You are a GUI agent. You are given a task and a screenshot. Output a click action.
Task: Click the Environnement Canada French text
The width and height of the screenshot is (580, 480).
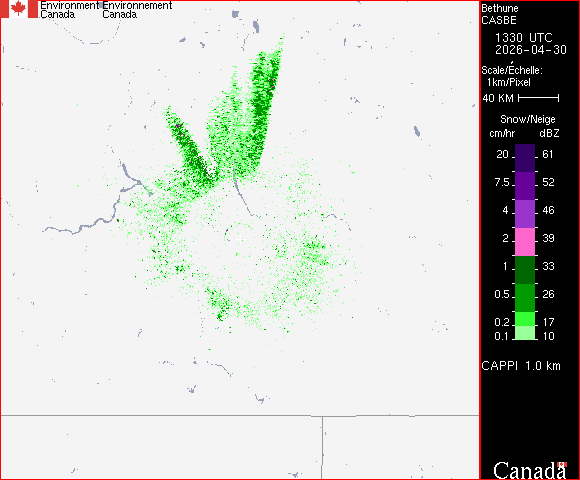click(x=137, y=10)
